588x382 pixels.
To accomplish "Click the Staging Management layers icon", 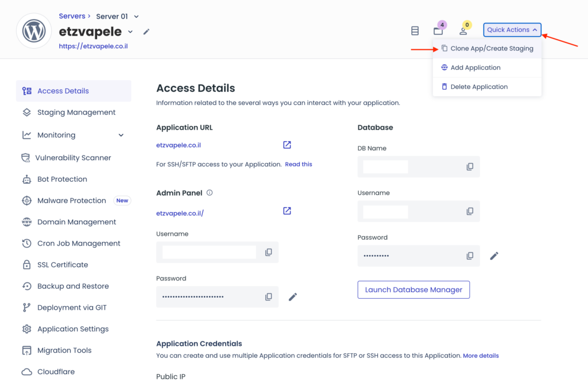I will 26,112.
